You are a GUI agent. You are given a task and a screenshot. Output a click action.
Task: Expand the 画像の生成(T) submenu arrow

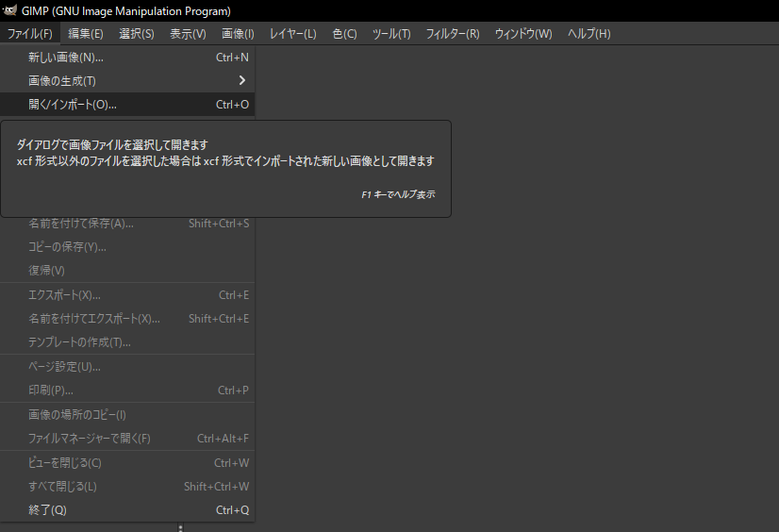(242, 80)
